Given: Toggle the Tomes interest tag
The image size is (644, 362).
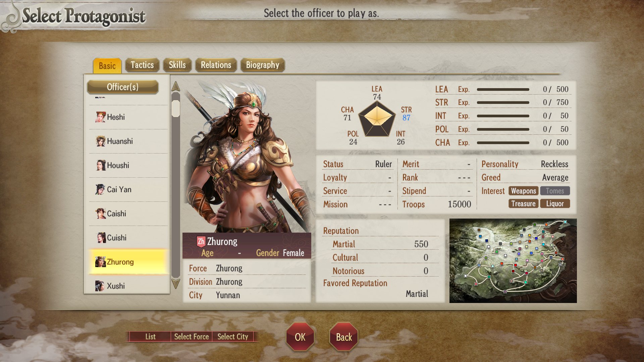Looking at the screenshot, I should coord(555,191).
